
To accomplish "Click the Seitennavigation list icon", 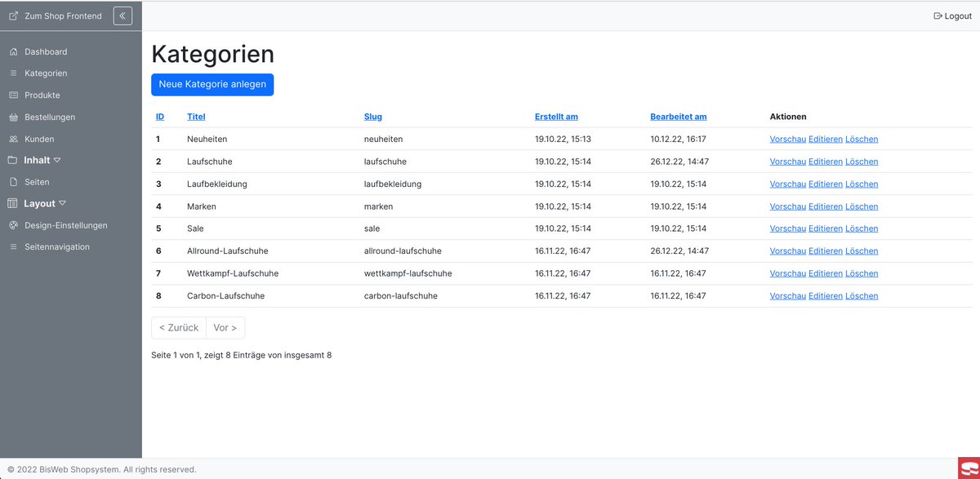I will [x=13, y=246].
